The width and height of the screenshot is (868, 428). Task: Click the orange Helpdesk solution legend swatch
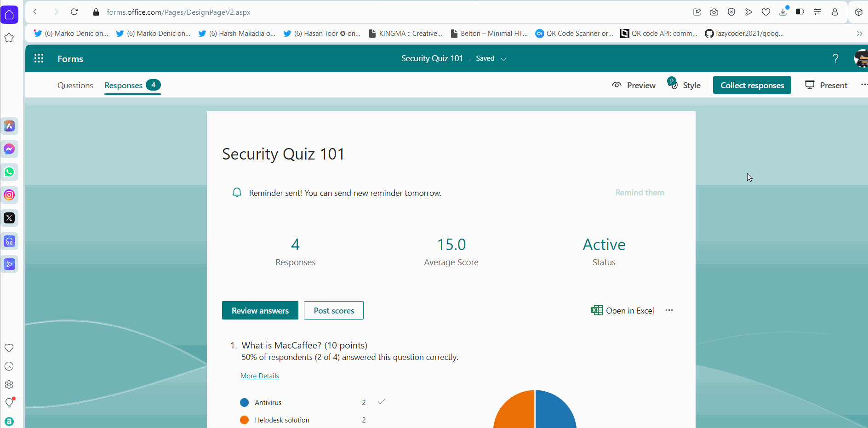245,420
